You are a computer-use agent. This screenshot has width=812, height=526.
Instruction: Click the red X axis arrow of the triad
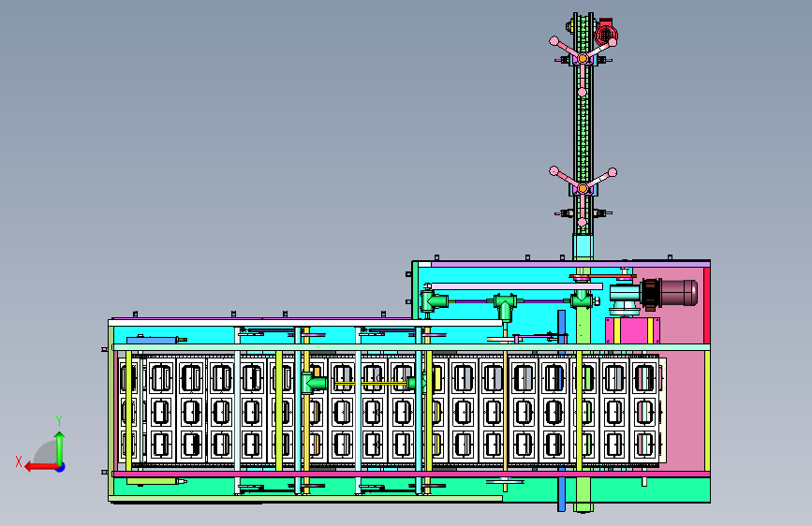[40, 467]
